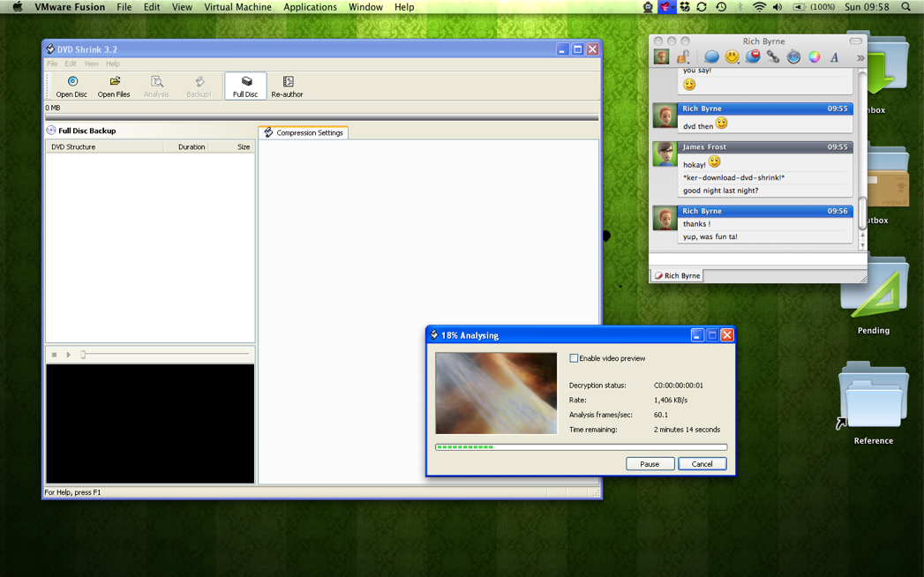Screen dimensions: 924x577
Task: Open the Virtual Machine menu
Action: coord(237,7)
